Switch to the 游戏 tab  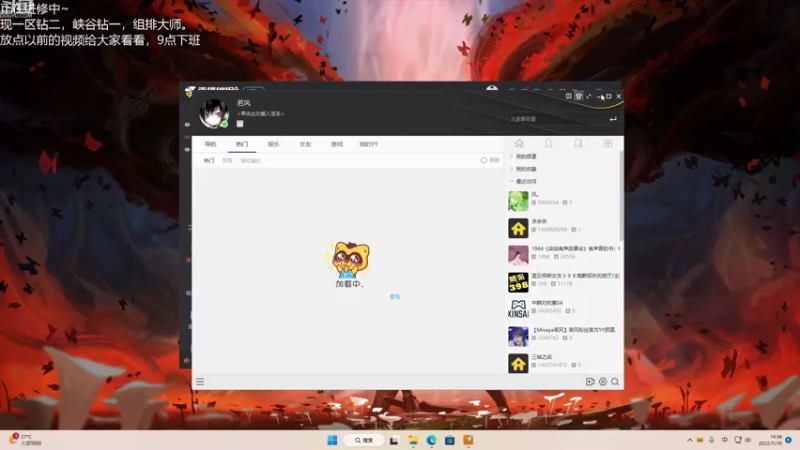pyautogui.click(x=337, y=144)
